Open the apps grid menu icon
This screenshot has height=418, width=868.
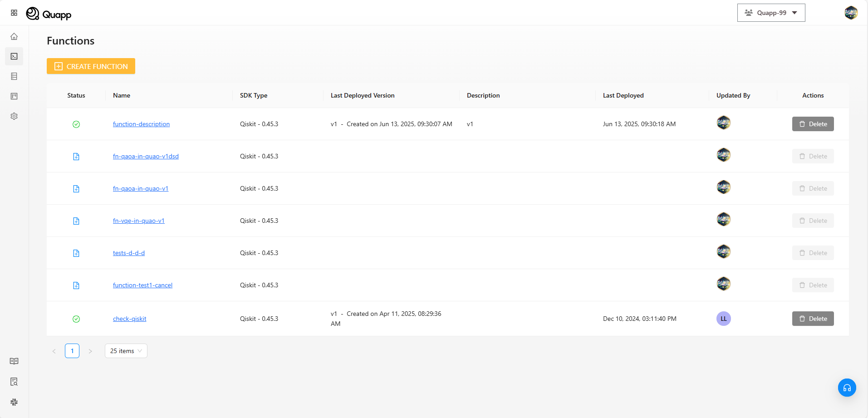pyautogui.click(x=14, y=13)
